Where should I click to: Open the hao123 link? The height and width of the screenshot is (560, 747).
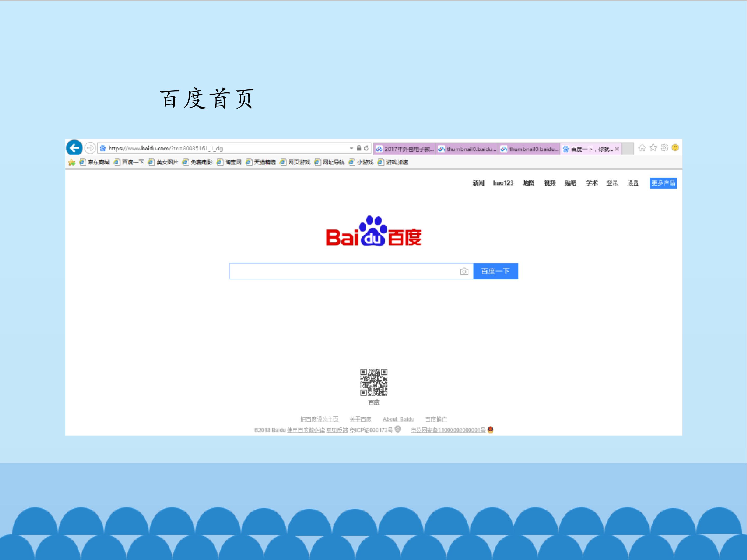(503, 183)
